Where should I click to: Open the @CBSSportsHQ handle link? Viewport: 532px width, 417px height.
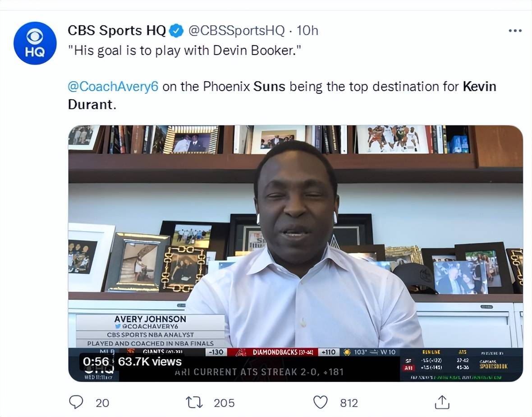pyautogui.click(x=236, y=31)
